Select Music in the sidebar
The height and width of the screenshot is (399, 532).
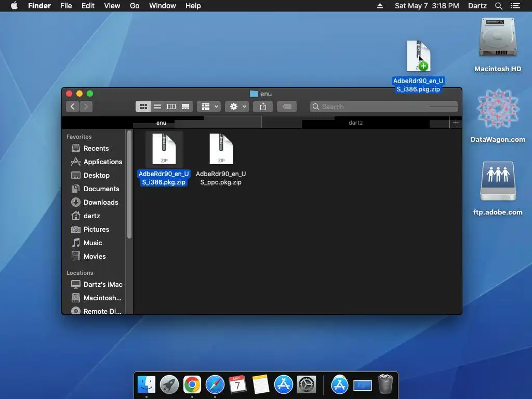[87, 243]
